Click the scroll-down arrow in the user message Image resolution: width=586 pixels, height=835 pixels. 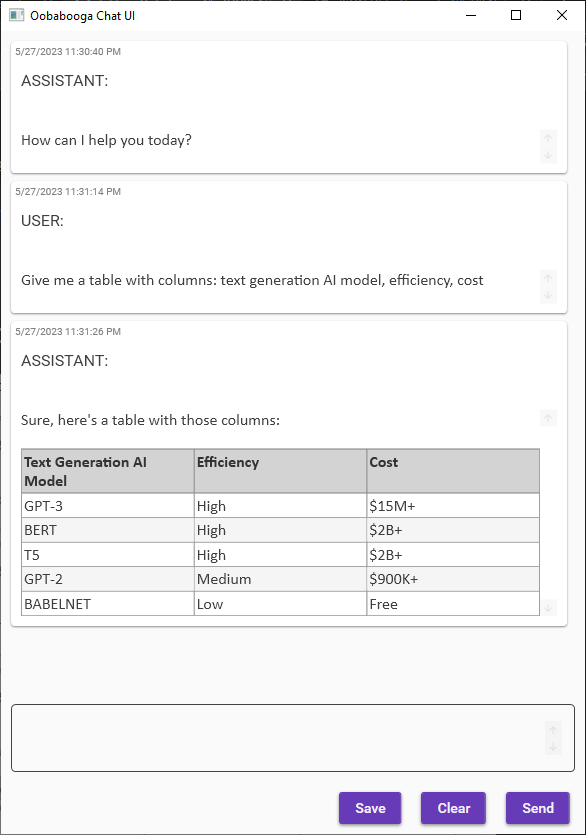[x=548, y=297]
